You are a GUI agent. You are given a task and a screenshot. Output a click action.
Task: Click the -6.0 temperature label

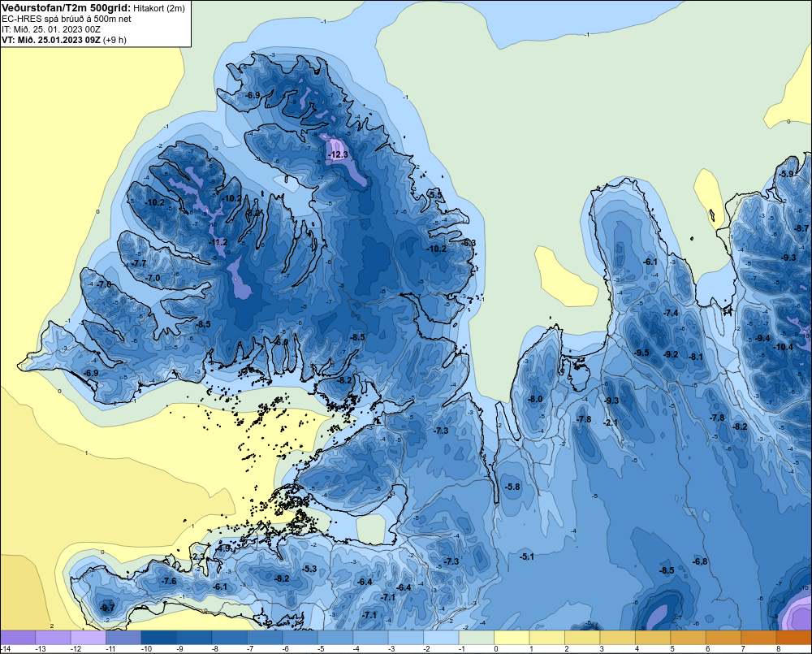point(281,342)
